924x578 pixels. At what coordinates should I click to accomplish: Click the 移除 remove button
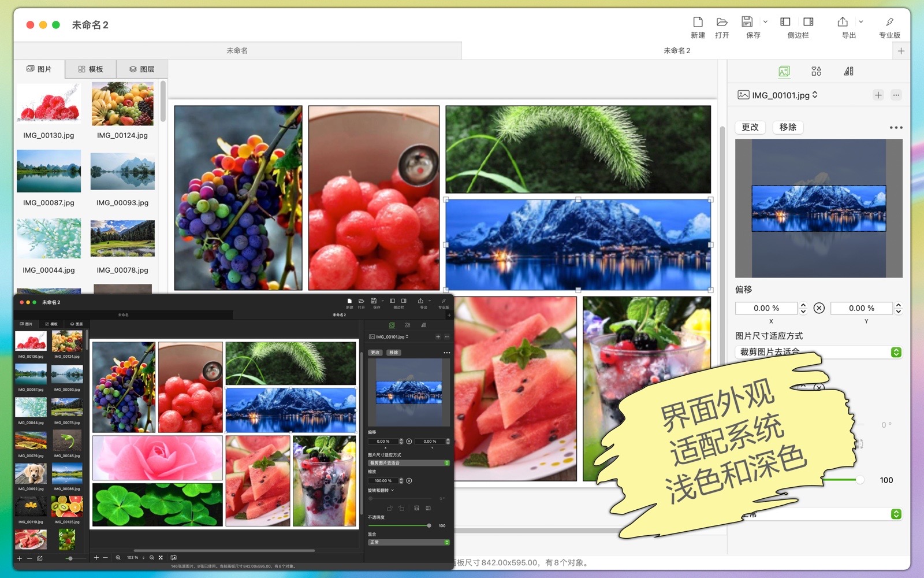tap(788, 127)
